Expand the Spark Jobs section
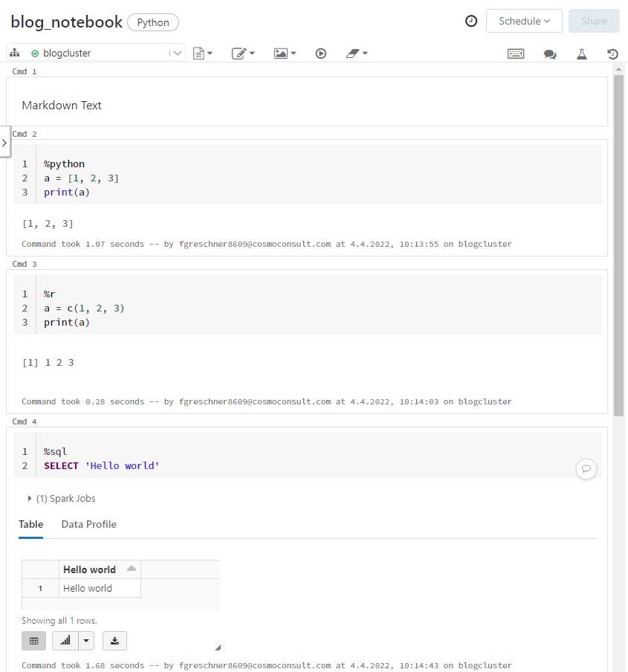The width and height of the screenshot is (628, 672). (x=29, y=498)
